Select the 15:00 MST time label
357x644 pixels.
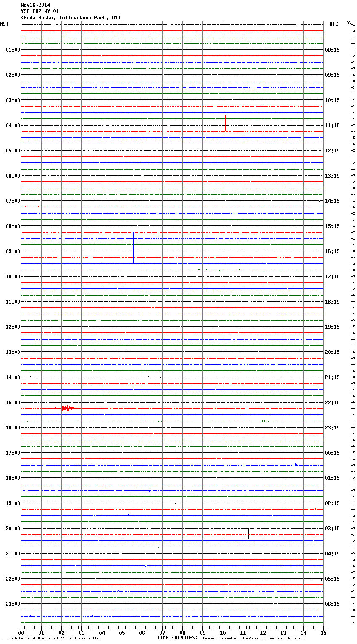coord(13,403)
